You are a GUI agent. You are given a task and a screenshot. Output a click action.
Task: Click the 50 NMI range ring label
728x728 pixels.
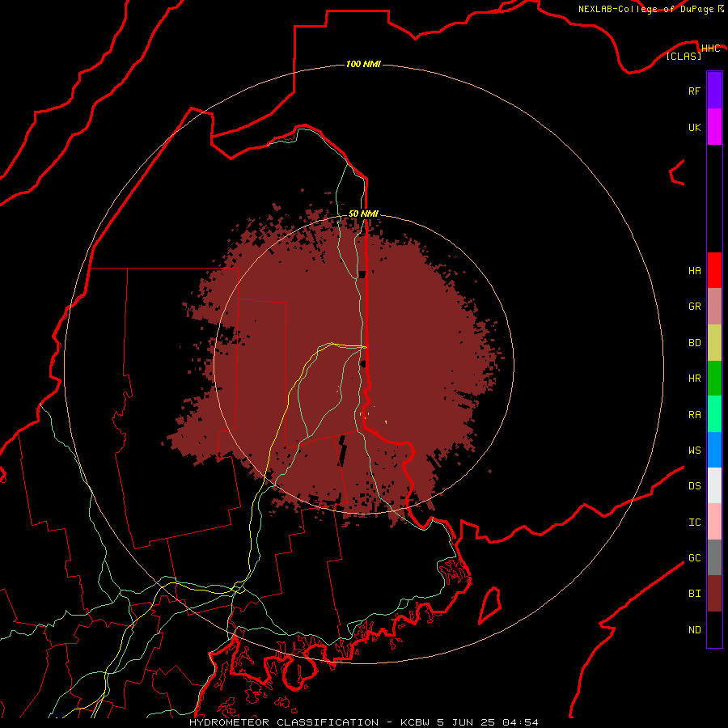click(x=363, y=214)
